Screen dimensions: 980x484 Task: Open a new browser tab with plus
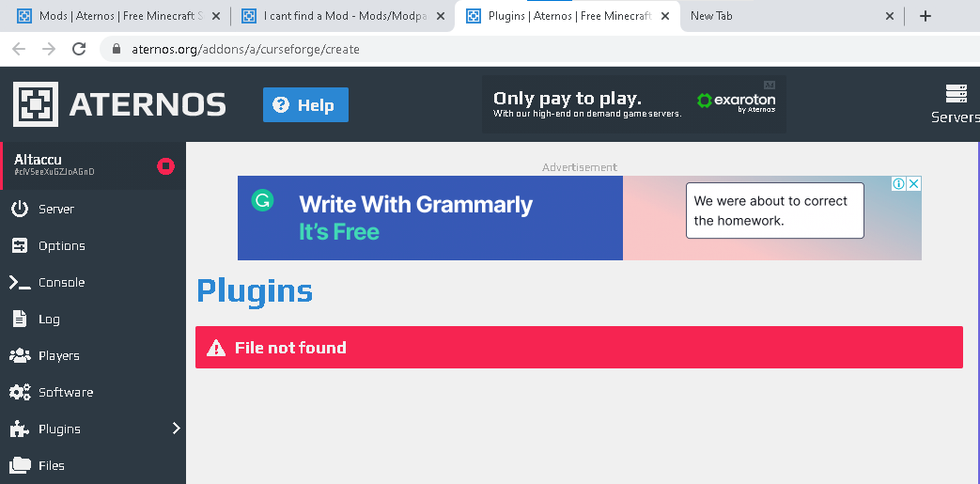[926, 16]
